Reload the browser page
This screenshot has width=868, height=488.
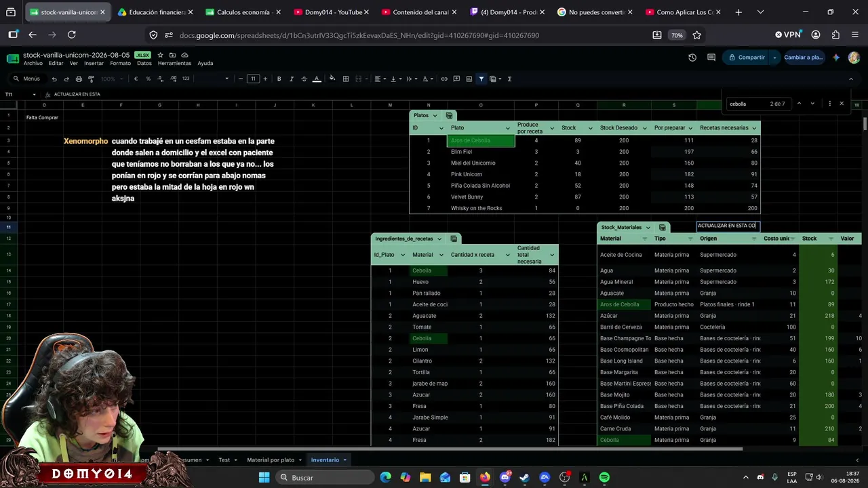[72, 35]
